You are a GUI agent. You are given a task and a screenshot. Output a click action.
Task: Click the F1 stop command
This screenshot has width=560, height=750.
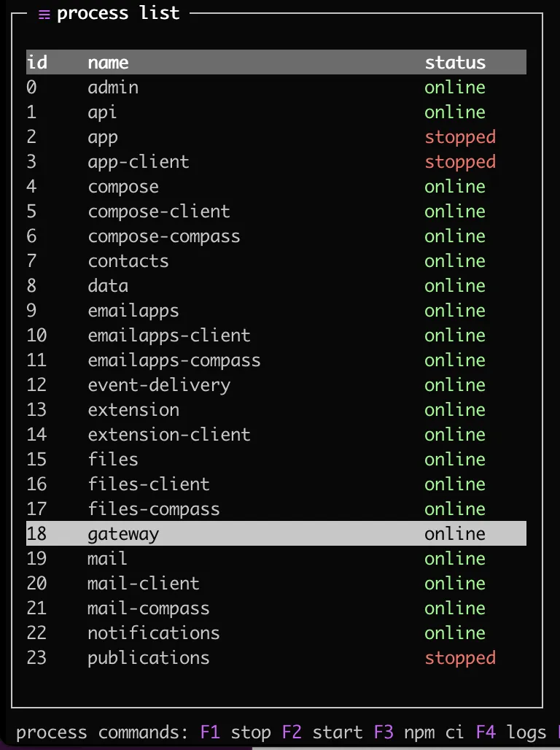pos(236,732)
